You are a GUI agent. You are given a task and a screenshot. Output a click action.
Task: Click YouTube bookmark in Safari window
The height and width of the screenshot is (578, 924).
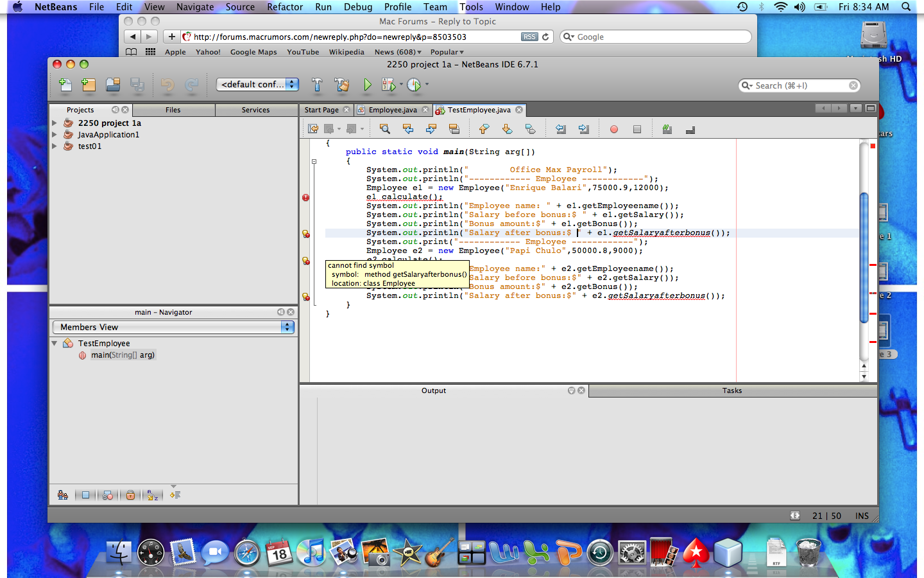(303, 52)
